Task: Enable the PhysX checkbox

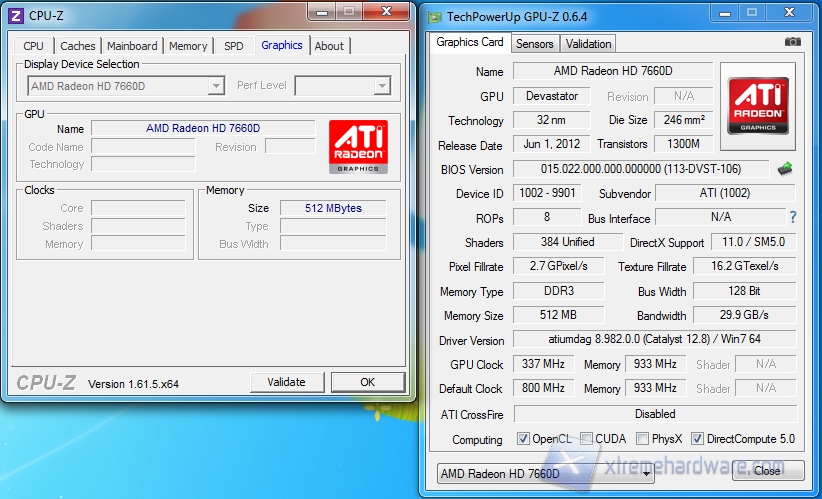Action: pos(644,439)
